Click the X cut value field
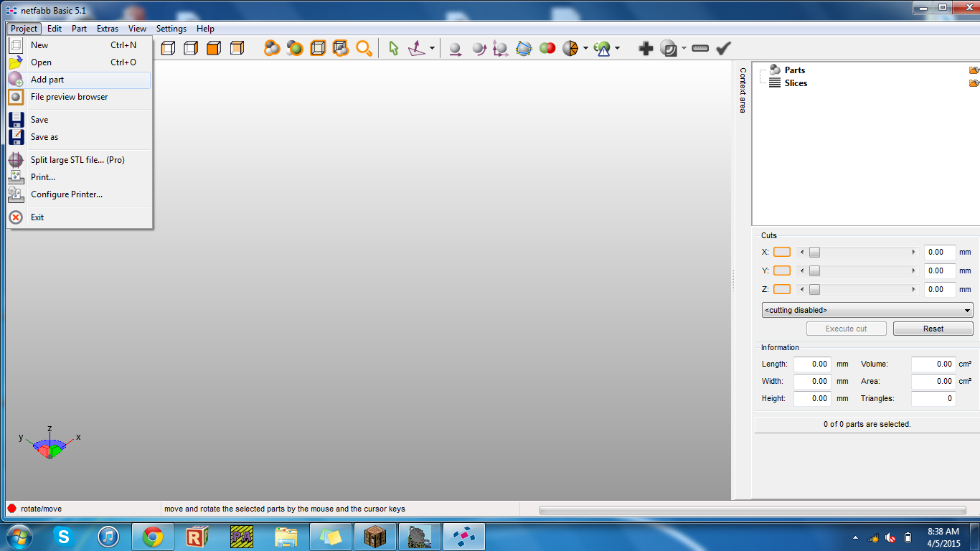Image resolution: width=980 pixels, height=551 pixels. point(940,253)
